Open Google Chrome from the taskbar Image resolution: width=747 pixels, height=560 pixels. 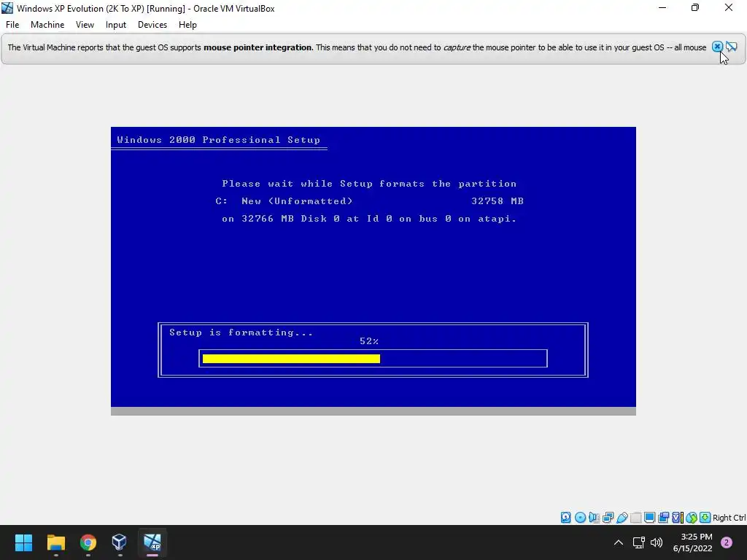pyautogui.click(x=88, y=542)
